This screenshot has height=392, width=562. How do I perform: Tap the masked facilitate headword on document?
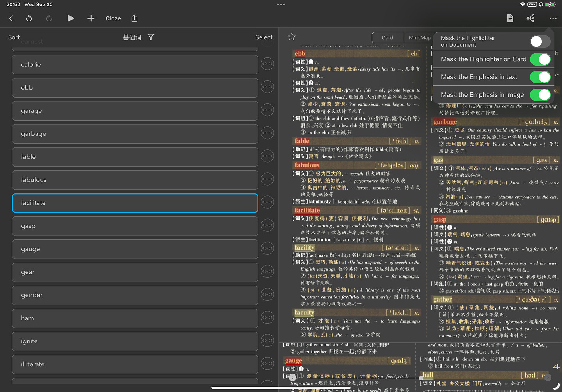307,210
